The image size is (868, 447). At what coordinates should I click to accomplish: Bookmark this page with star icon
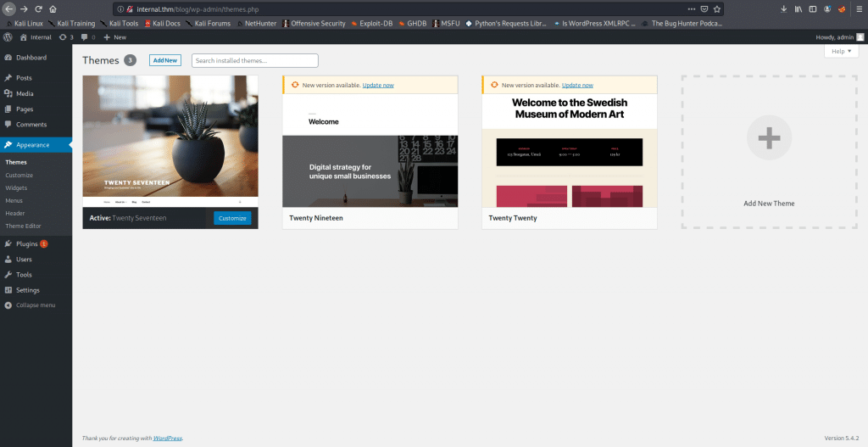(x=717, y=8)
